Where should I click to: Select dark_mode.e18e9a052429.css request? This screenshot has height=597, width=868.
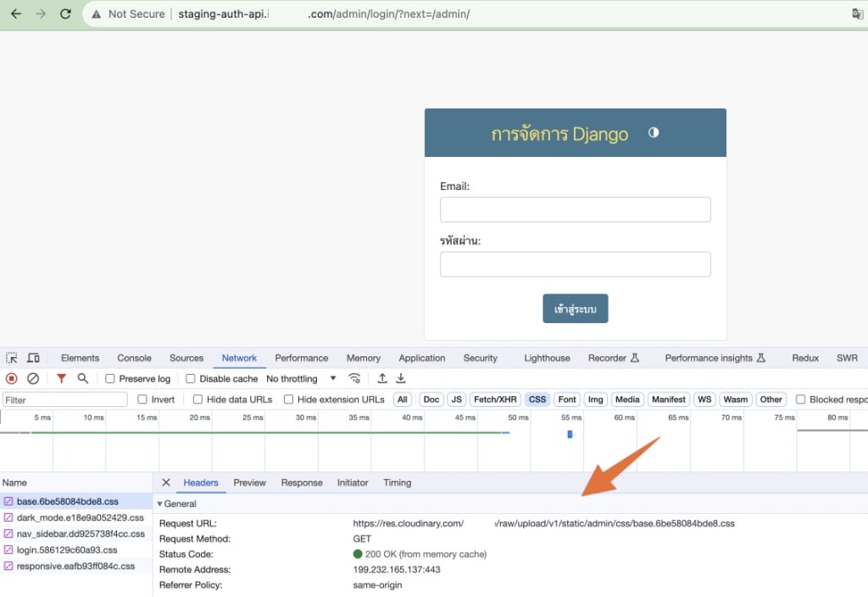point(76,517)
